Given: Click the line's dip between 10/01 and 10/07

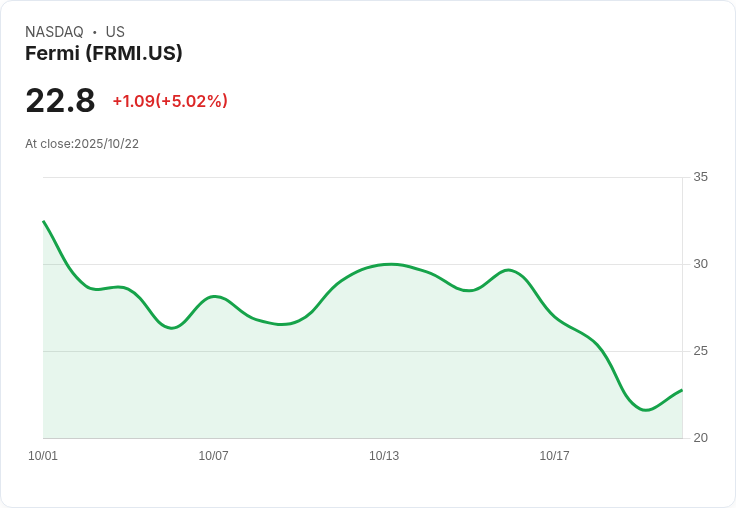Looking at the screenshot, I should click(171, 328).
